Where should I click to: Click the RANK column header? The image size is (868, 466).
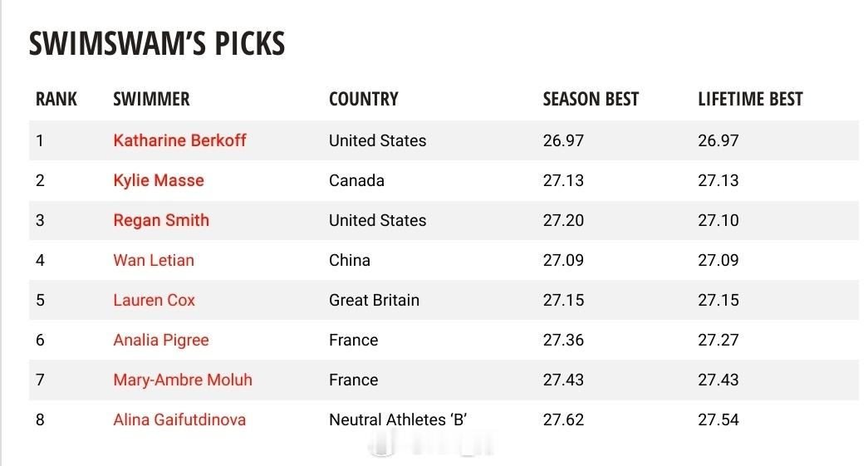tap(56, 99)
